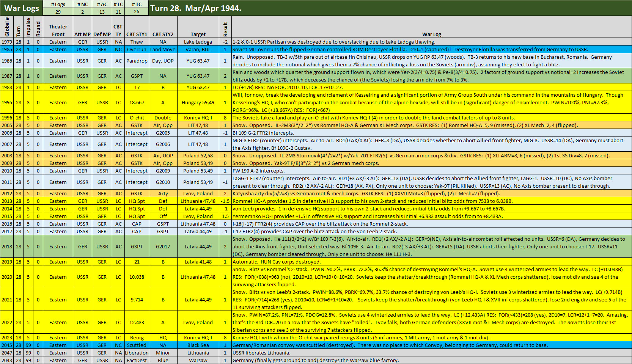Select the '# Logs' summary header
Screen dimensions: 632x364
(58, 4)
